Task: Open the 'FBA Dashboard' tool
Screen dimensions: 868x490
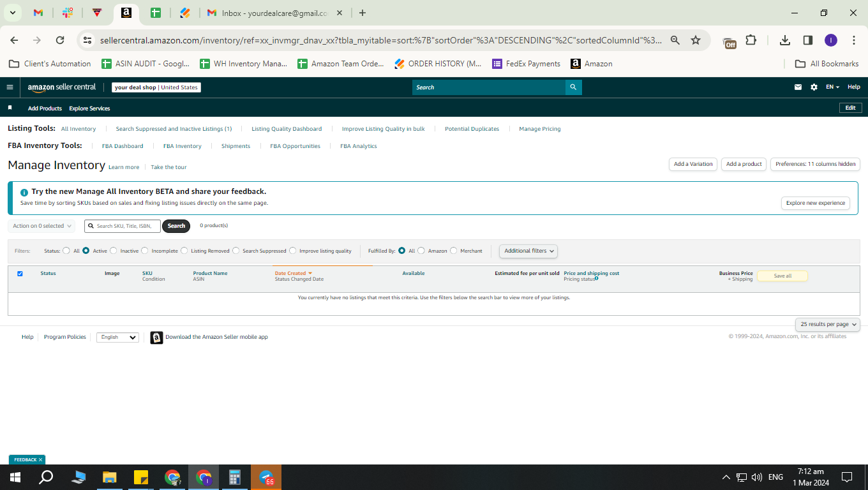Action: [x=123, y=146]
